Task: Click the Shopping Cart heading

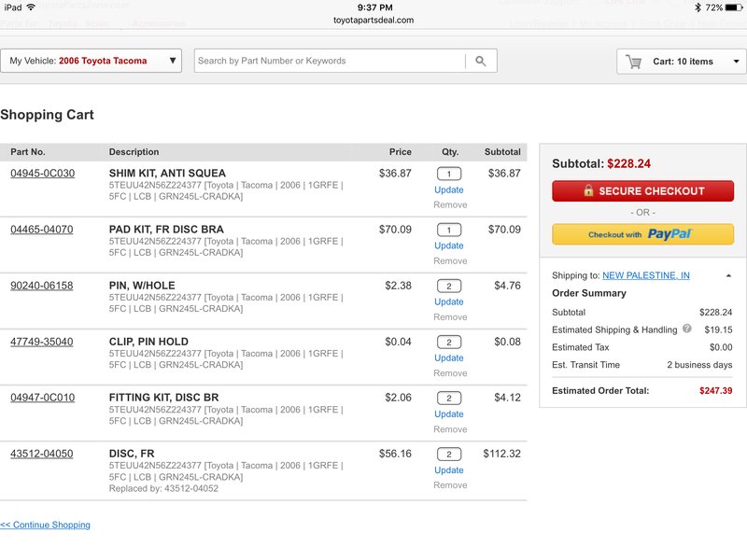Action: [x=48, y=115]
